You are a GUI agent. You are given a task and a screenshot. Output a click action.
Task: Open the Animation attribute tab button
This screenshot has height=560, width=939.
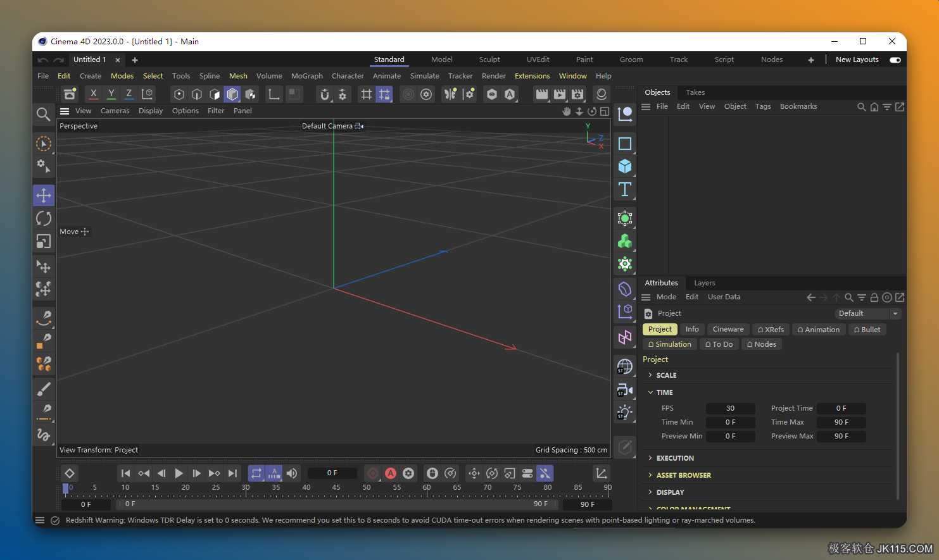click(x=818, y=330)
